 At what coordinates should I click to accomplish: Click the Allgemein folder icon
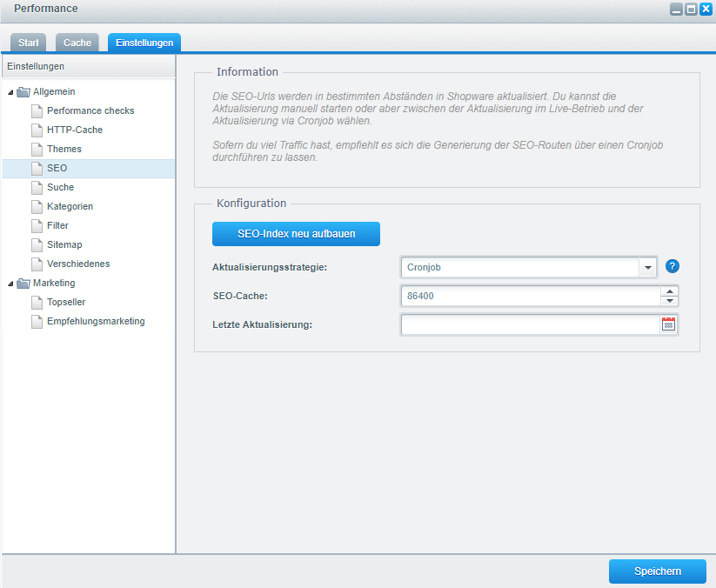[x=23, y=91]
